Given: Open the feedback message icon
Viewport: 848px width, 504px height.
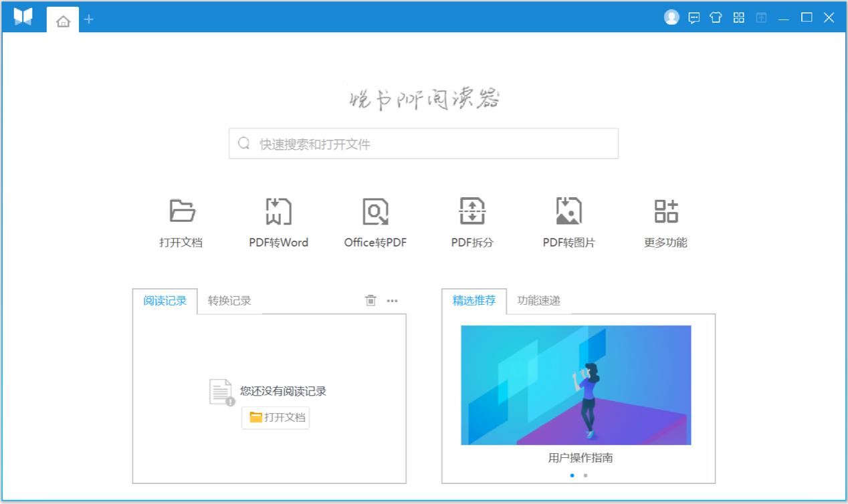Looking at the screenshot, I should click(694, 17).
